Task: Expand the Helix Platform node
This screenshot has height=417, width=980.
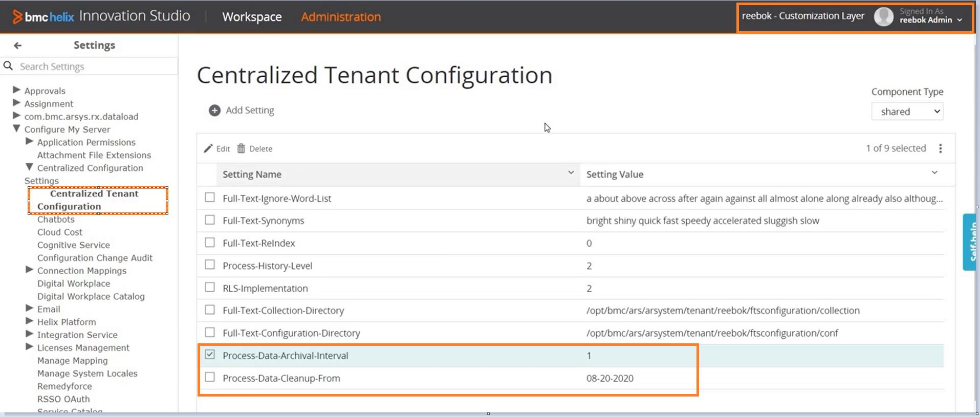Action: (x=29, y=321)
